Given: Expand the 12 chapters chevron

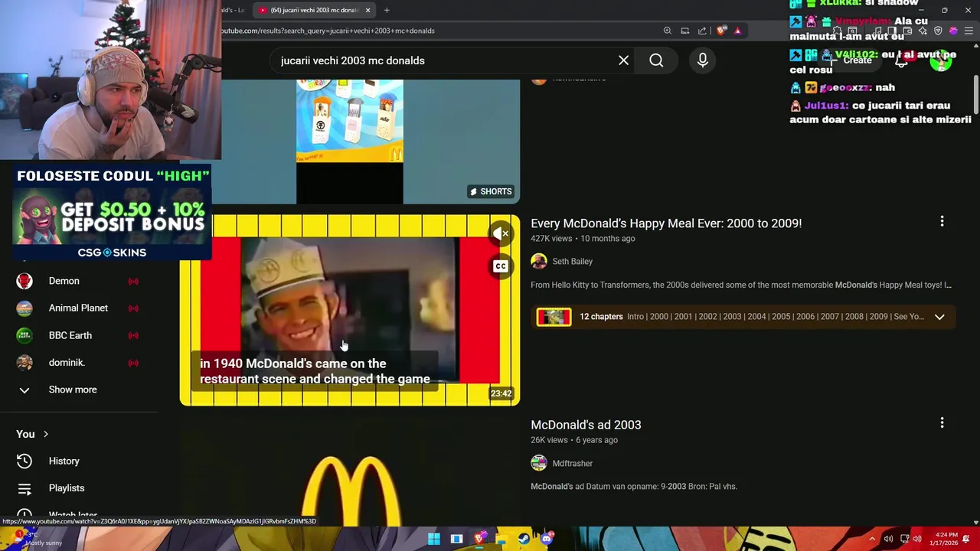Looking at the screenshot, I should coord(939,317).
